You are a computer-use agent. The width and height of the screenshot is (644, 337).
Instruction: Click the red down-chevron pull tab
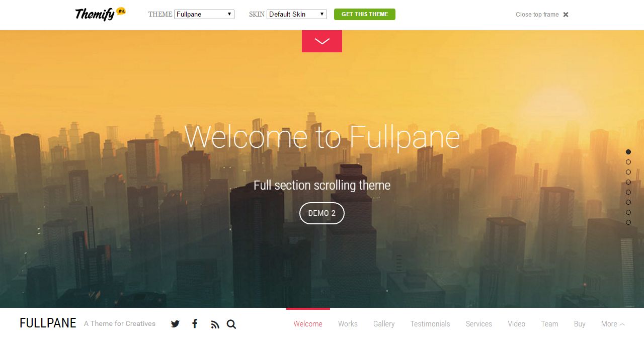tap(322, 41)
